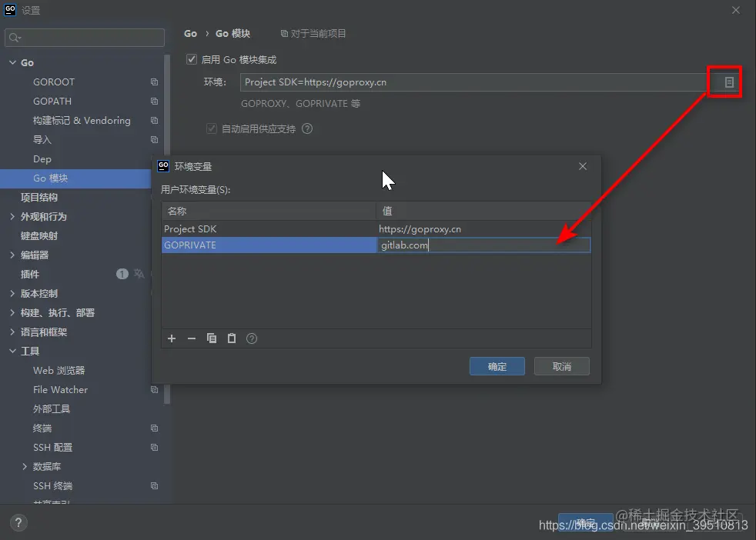Click the settings tree scrollbar
Screen dimensions: 756x540
pos(167,228)
